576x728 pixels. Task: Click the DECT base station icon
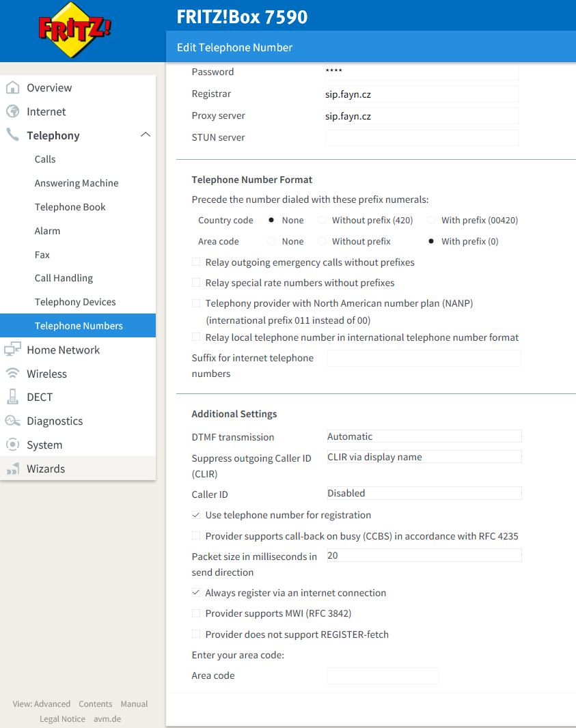pyautogui.click(x=12, y=397)
